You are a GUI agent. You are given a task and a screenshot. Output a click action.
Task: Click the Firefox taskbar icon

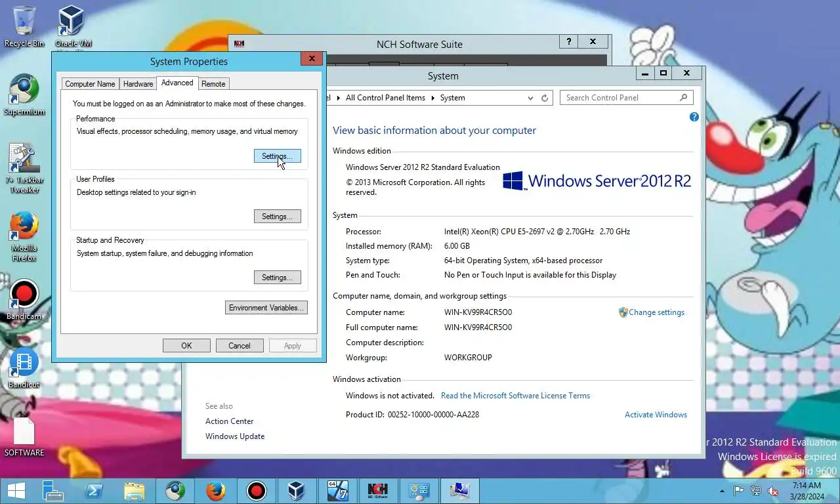click(x=216, y=491)
